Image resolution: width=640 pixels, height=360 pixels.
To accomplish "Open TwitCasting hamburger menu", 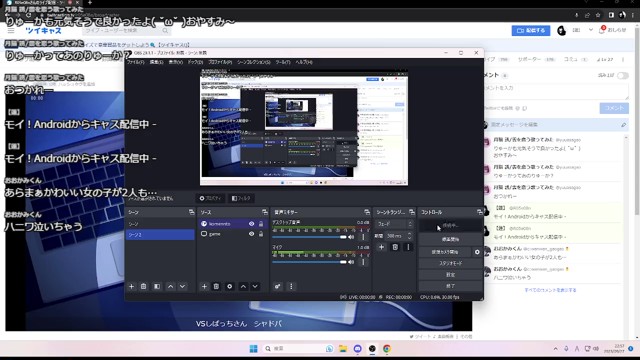I will 11,31.
